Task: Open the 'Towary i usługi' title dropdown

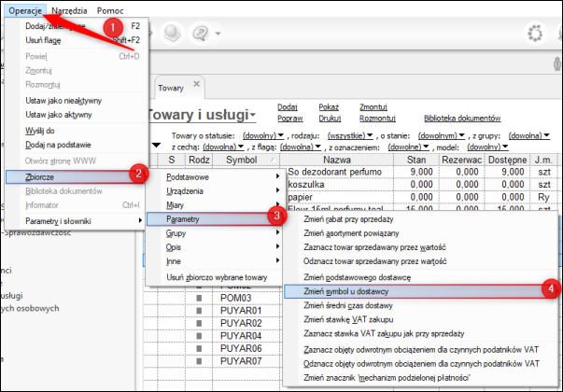Action: 202,115
